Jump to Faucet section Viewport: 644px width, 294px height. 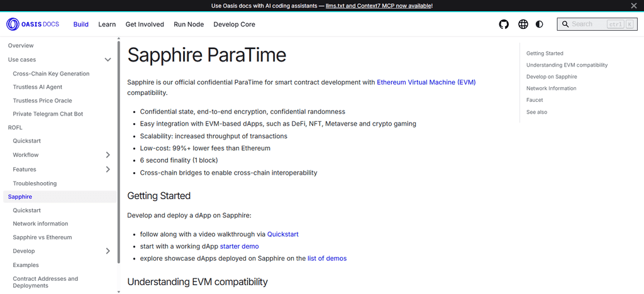point(535,100)
